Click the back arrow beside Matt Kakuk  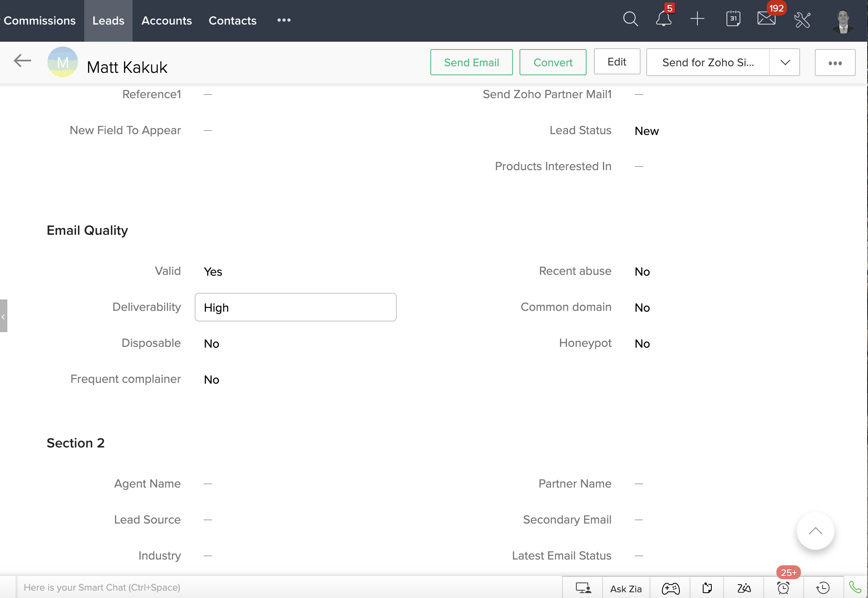pos(22,61)
